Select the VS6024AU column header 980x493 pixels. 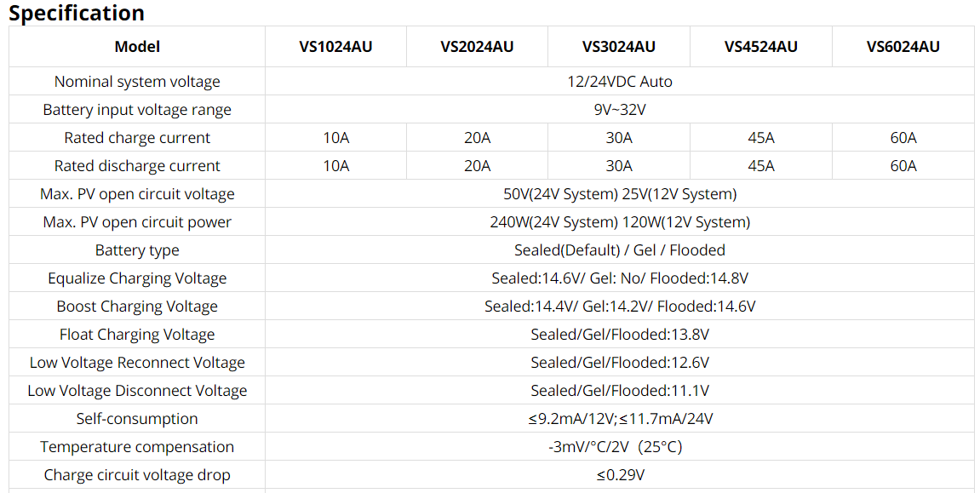pyautogui.click(x=903, y=47)
